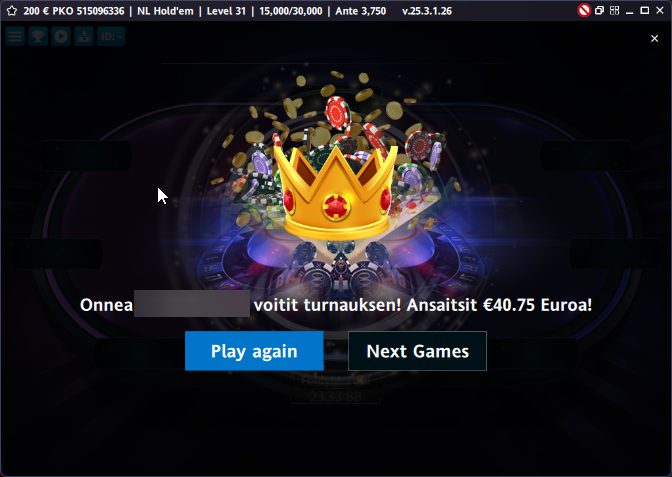Click the cashier deposit tray icon
The height and width of the screenshot is (477, 672).
tap(84, 36)
